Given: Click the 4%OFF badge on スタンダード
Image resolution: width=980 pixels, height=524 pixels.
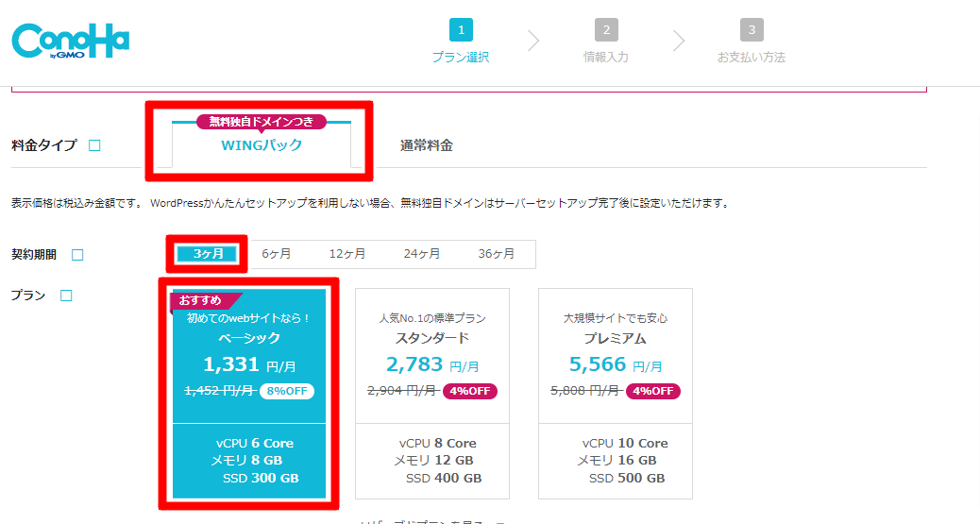Looking at the screenshot, I should [x=470, y=391].
